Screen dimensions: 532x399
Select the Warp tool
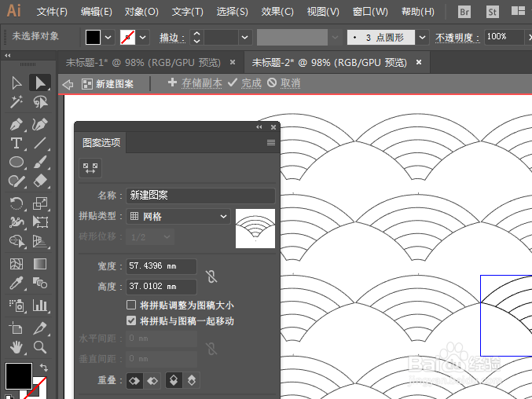pos(17,222)
